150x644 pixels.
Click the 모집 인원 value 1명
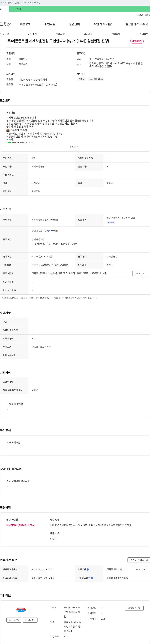[x=33, y=158]
